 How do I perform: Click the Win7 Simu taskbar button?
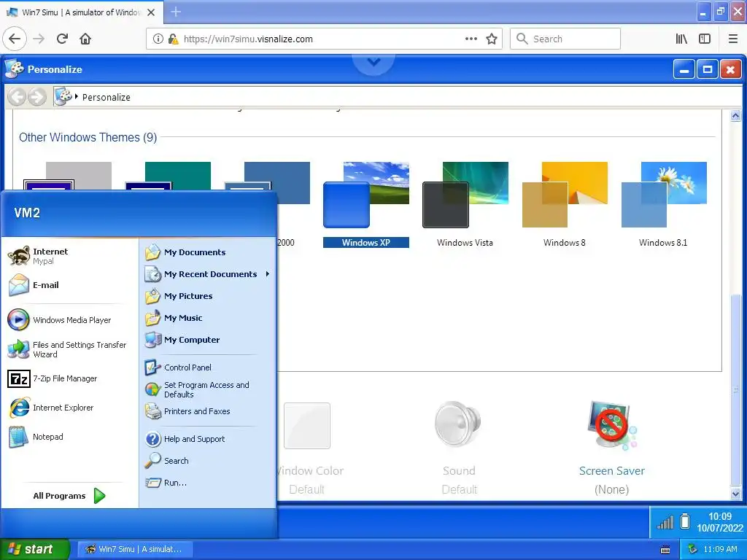point(135,549)
